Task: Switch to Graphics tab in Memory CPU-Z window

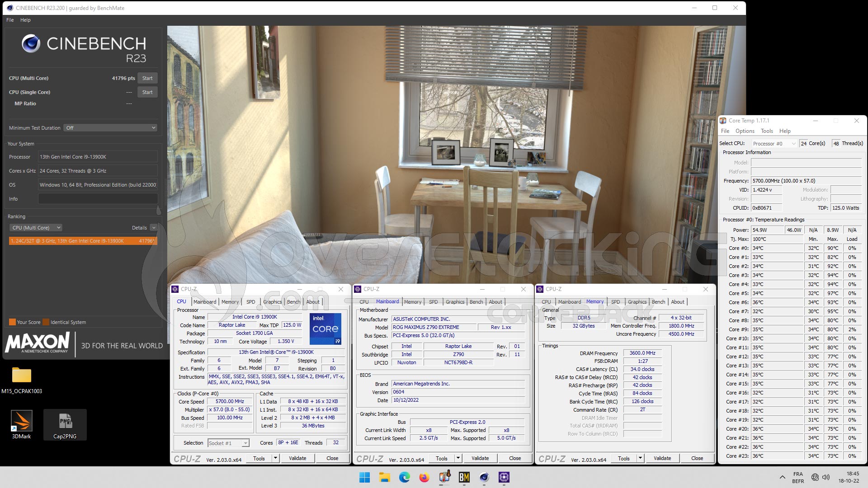Action: [637, 302]
